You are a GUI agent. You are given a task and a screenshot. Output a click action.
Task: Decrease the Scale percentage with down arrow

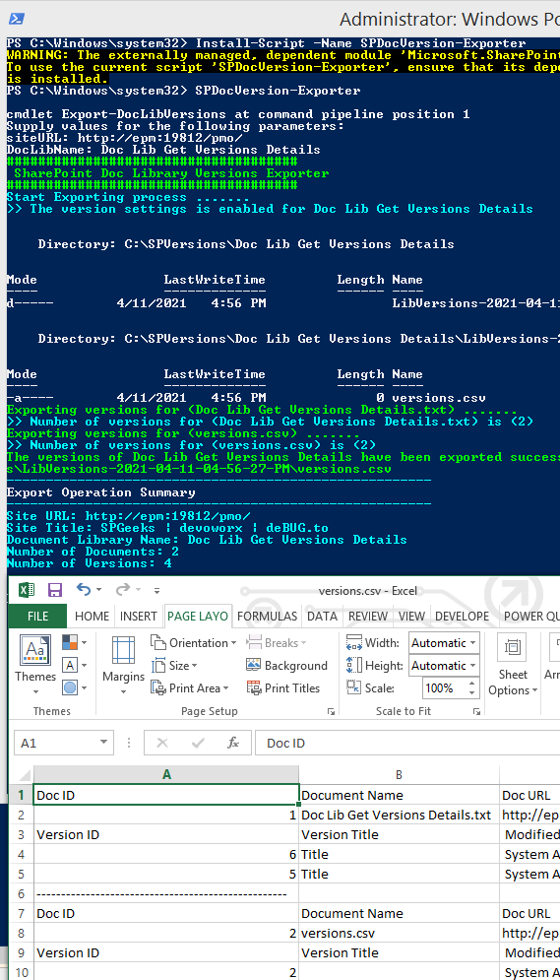[472, 692]
